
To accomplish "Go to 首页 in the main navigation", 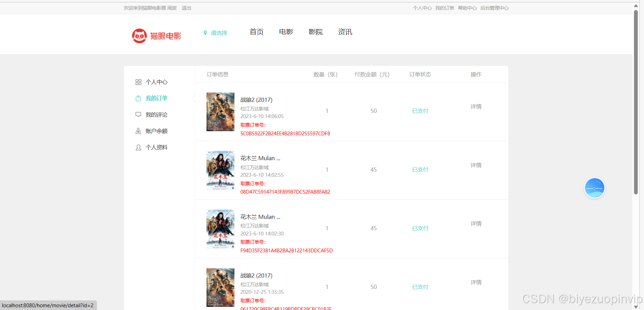I will 257,32.
